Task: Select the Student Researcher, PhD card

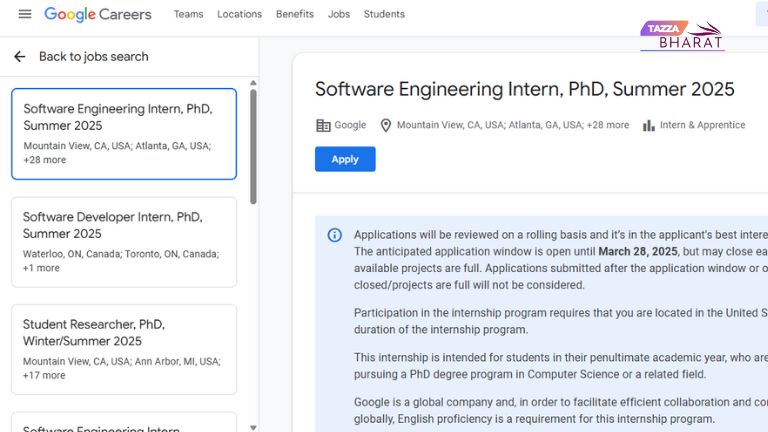Action: (x=124, y=349)
